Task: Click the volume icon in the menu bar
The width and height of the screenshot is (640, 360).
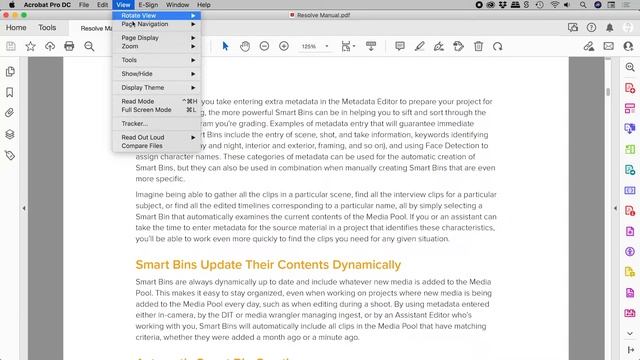Action: click(x=567, y=5)
